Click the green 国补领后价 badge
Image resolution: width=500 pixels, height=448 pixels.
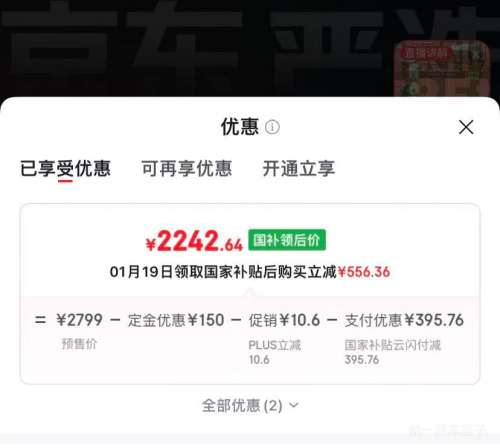(x=287, y=240)
